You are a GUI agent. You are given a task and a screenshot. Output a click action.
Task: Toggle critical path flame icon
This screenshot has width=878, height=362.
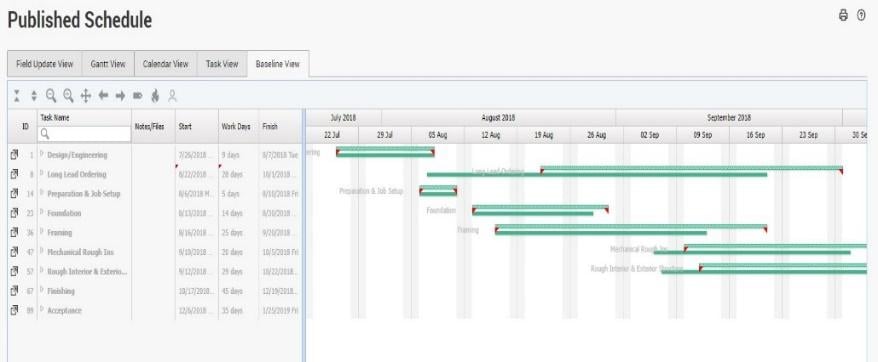tap(155, 96)
